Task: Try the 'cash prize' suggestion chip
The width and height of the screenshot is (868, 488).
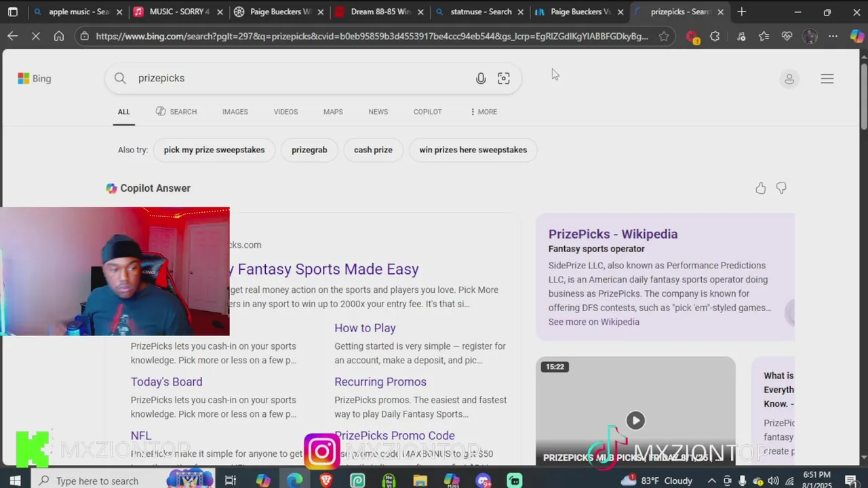Action: (373, 150)
